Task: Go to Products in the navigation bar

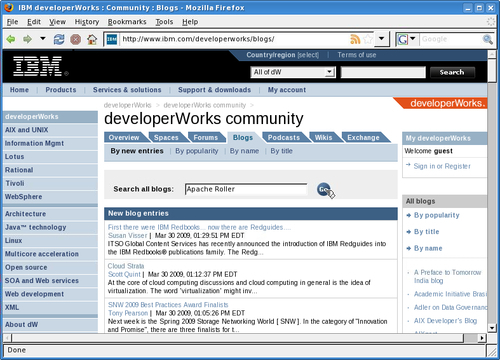Action: [61, 90]
